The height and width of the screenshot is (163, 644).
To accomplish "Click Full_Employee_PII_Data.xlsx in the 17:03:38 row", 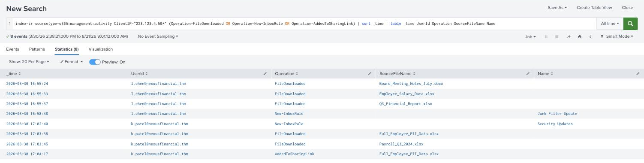I will coord(409,134).
